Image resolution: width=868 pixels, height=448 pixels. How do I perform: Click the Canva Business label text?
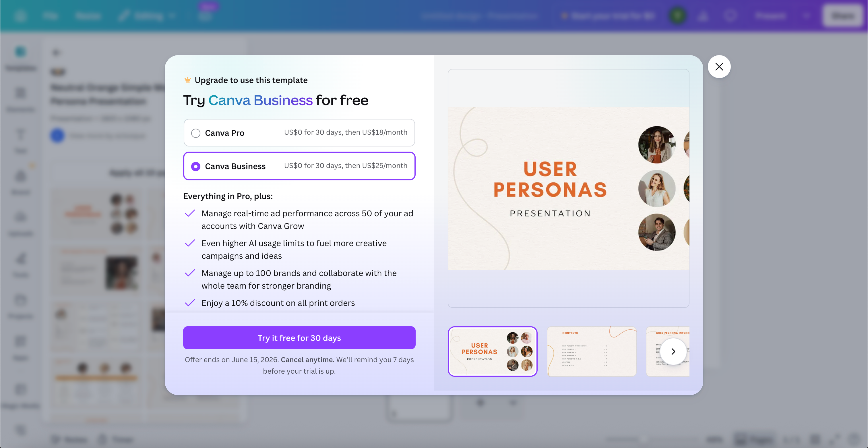pos(235,167)
